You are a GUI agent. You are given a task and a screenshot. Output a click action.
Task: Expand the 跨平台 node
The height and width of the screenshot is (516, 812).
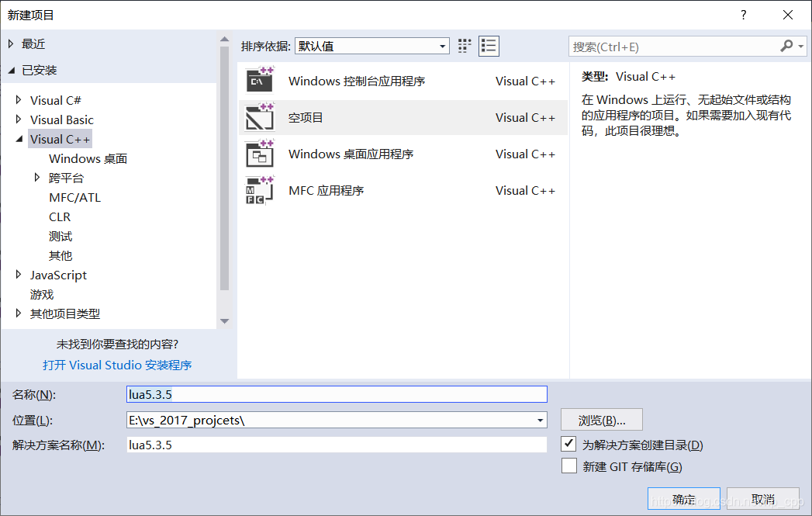coord(36,177)
